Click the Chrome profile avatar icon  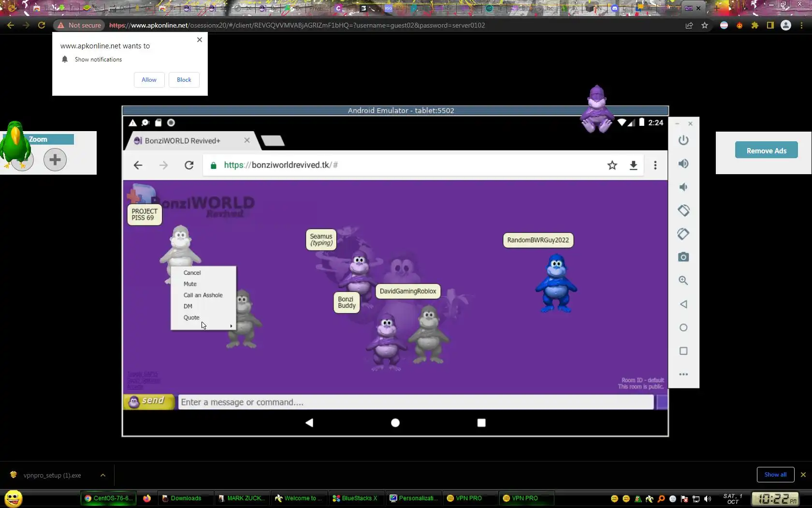point(786,25)
